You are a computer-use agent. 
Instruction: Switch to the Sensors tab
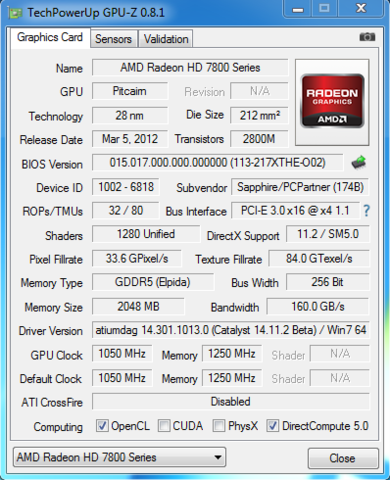[113, 39]
